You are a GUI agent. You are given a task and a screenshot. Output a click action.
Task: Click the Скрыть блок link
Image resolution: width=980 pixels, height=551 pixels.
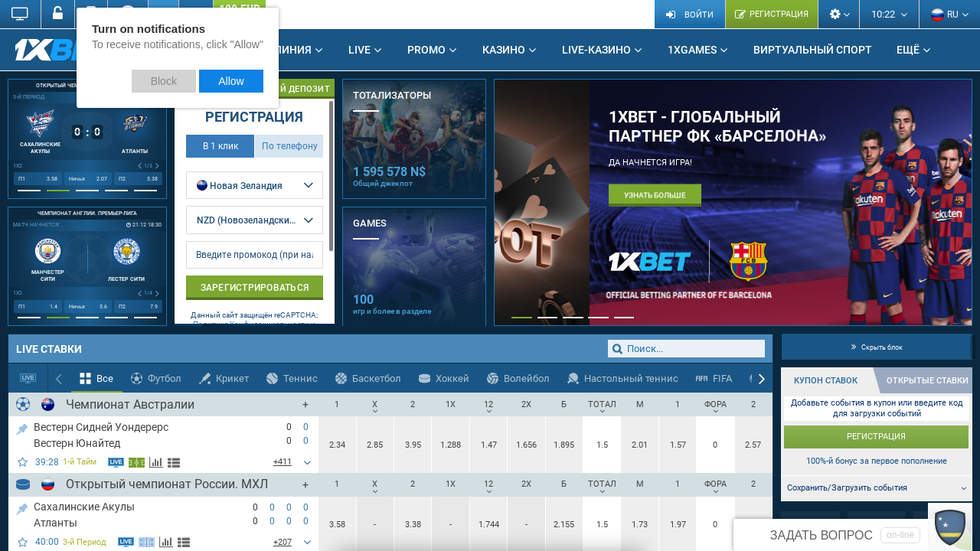pos(877,347)
